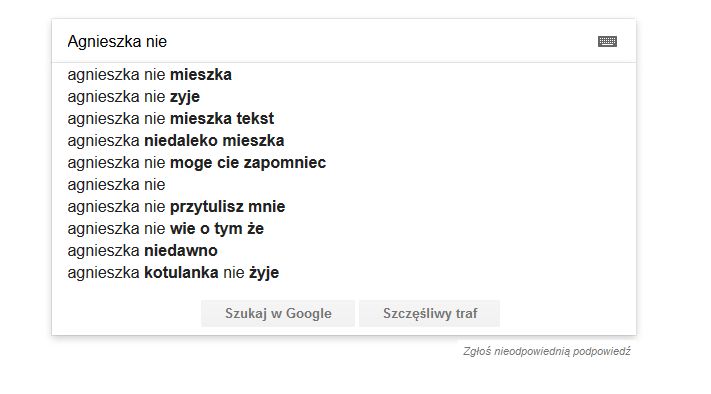This screenshot has width=711, height=394.
Task: Select suggestion 'agnieszka nie mieszka'
Action: tap(344, 74)
